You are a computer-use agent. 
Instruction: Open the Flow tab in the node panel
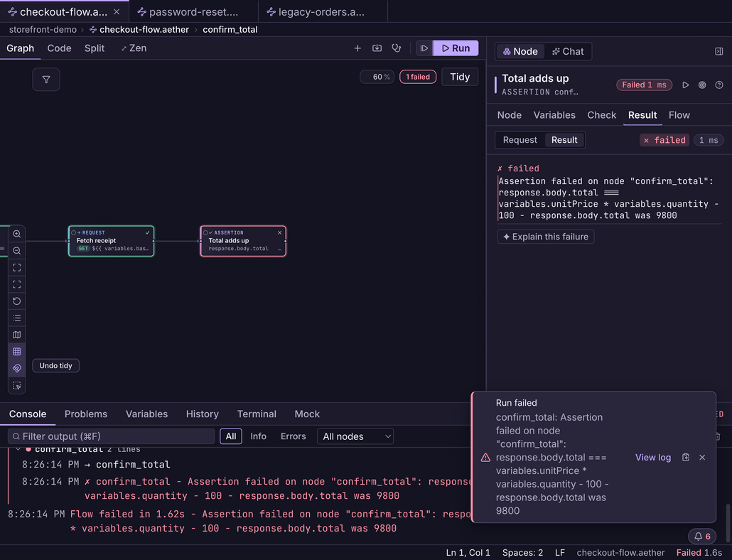tap(679, 115)
